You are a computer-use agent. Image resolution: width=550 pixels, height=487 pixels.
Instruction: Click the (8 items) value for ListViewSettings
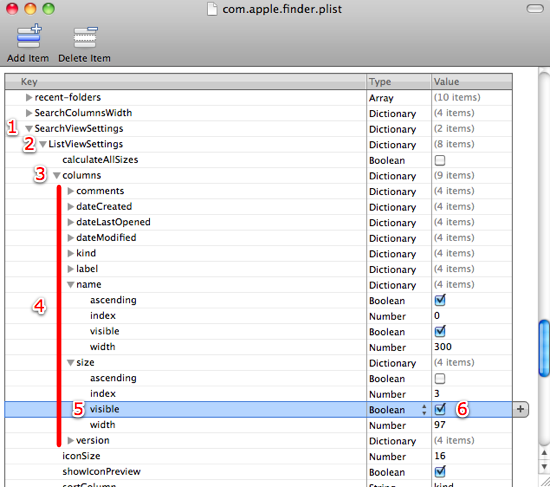coord(454,144)
